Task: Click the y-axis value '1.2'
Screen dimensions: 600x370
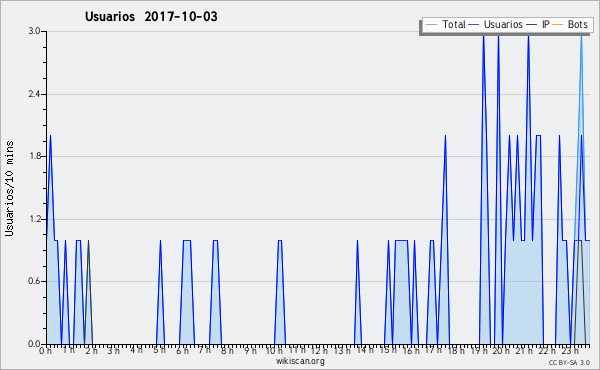Action: click(x=34, y=219)
